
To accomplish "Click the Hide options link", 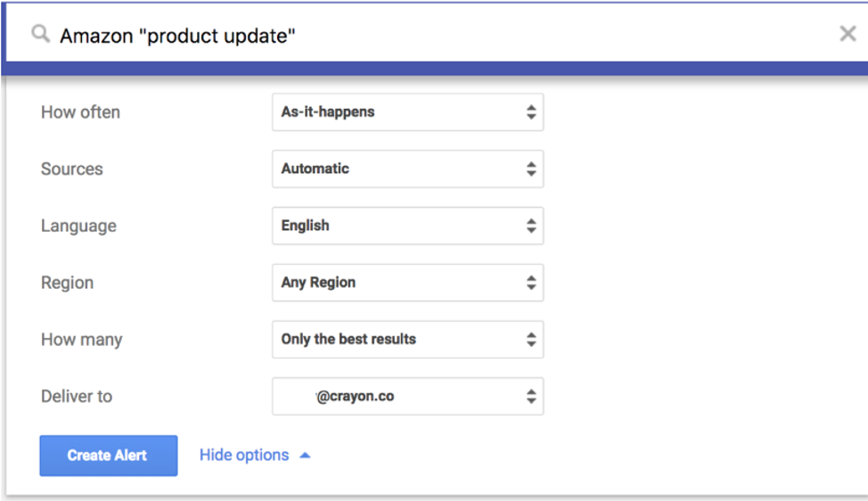I will click(x=244, y=456).
